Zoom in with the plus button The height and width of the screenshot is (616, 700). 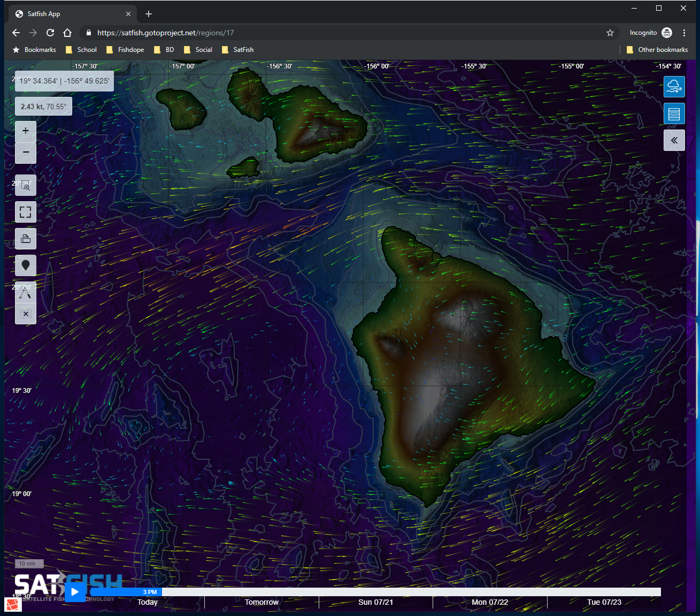click(26, 130)
